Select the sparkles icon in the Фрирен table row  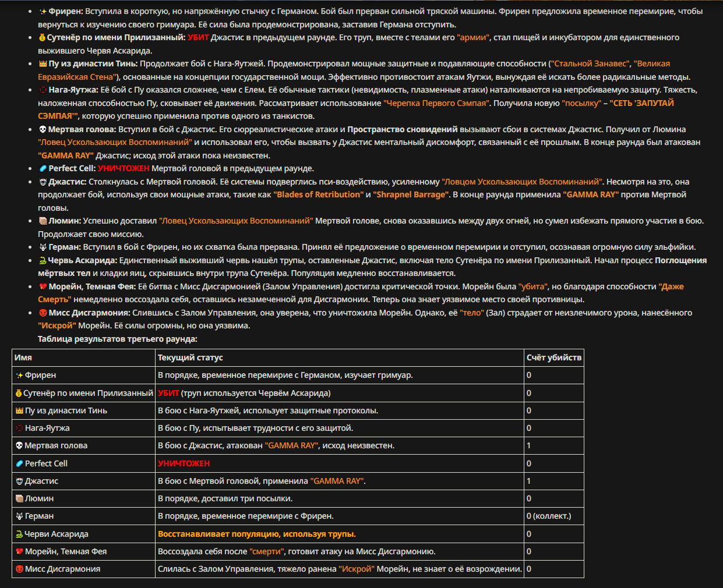pos(19,376)
